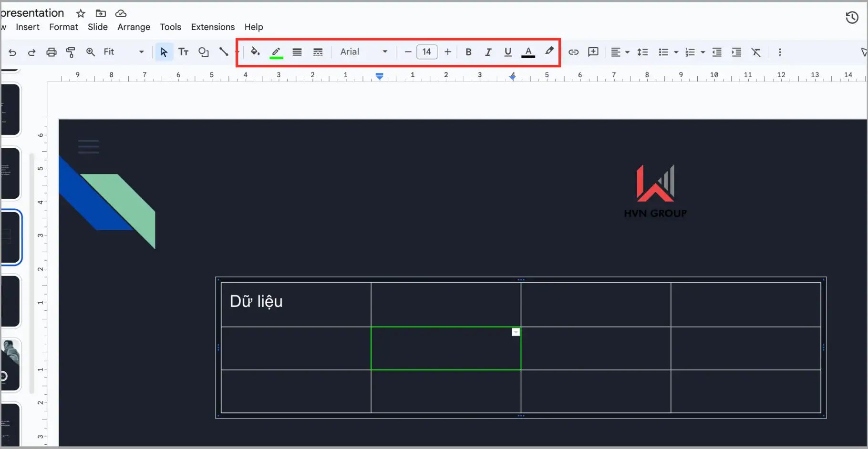Toggle Bold formatting
The image size is (868, 449).
(468, 52)
